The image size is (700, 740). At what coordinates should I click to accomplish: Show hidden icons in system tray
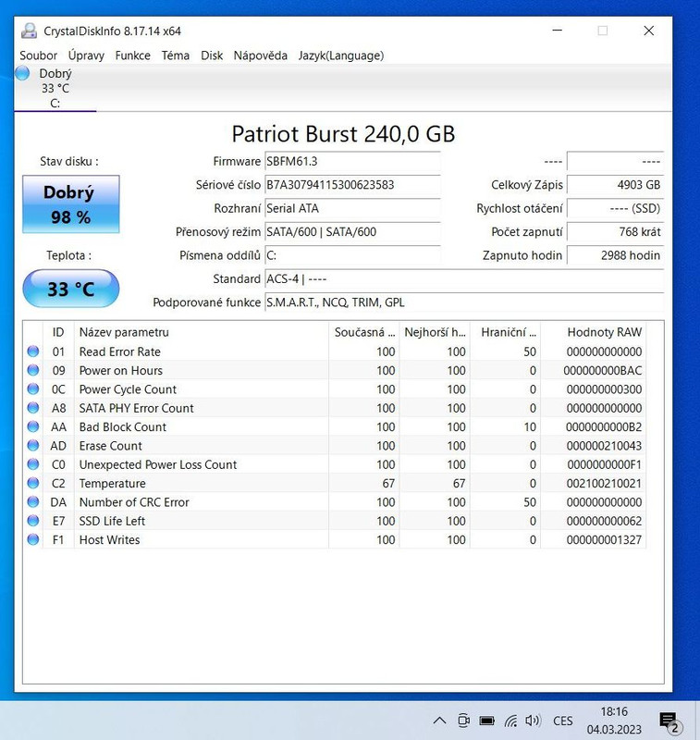click(439, 721)
